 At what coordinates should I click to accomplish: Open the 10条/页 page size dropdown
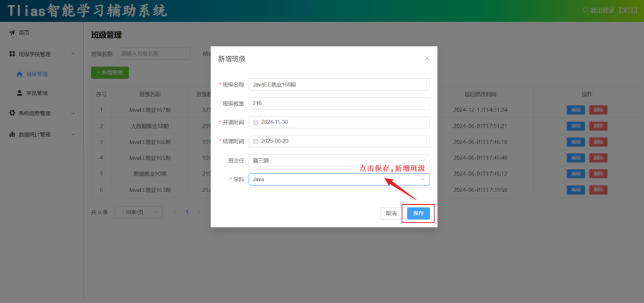[138, 212]
